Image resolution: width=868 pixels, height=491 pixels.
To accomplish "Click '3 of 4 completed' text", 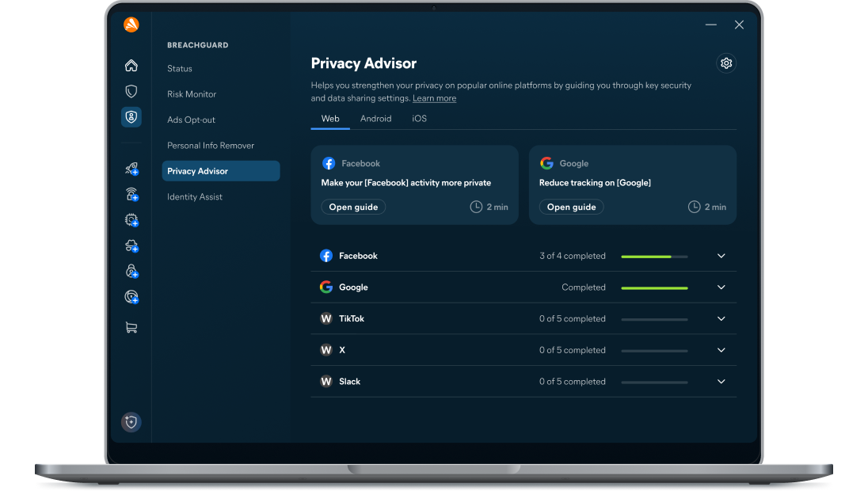I will click(573, 256).
